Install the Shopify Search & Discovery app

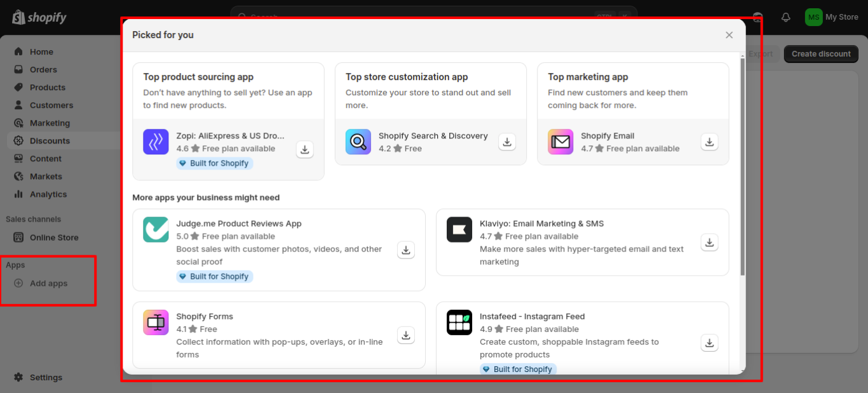tap(506, 142)
